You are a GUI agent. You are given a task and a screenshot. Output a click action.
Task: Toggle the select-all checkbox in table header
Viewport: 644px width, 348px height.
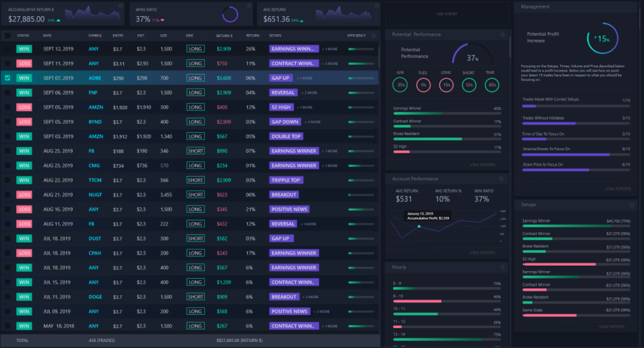(x=7, y=35)
